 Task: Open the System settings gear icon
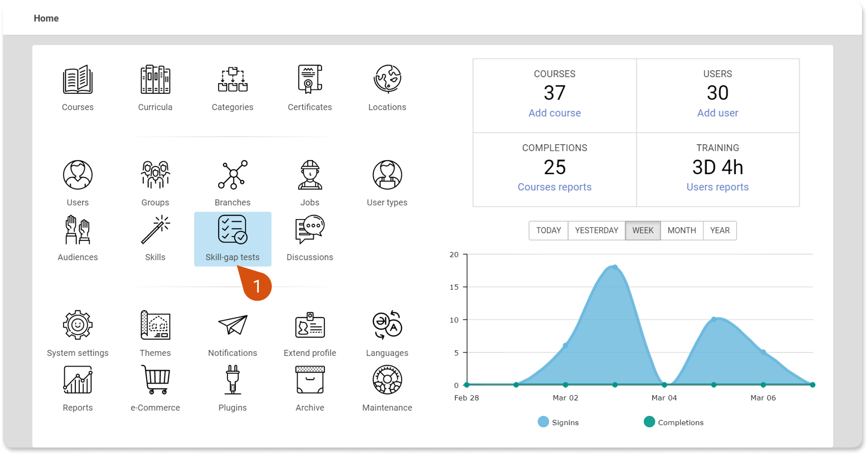(78, 325)
